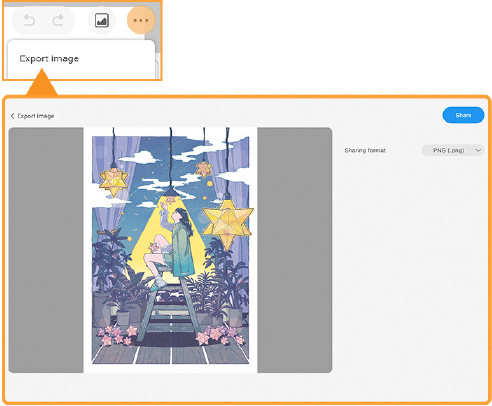Click the Sharing format label

point(365,150)
